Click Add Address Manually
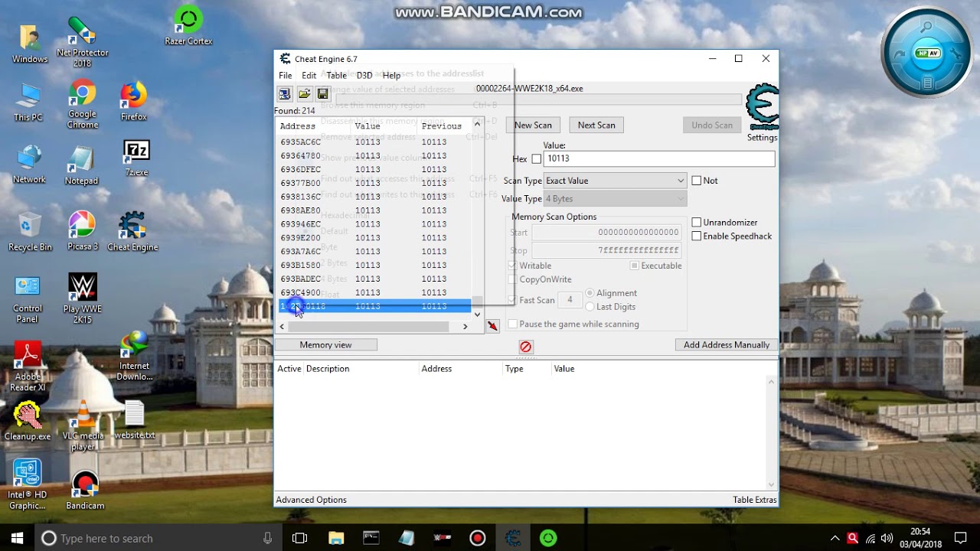The image size is (980, 551). point(727,345)
